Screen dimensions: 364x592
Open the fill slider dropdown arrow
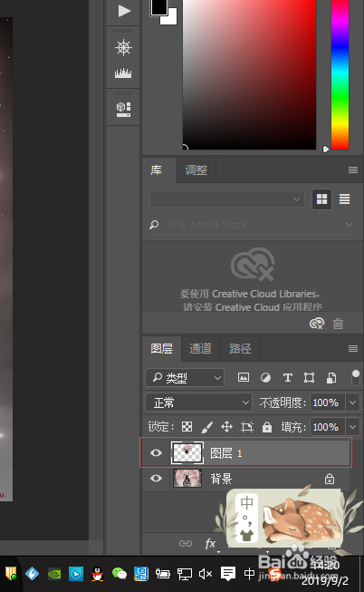[353, 427]
